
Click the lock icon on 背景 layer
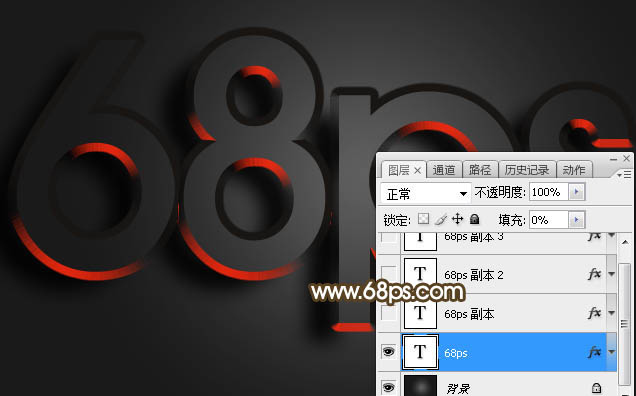pos(596,388)
